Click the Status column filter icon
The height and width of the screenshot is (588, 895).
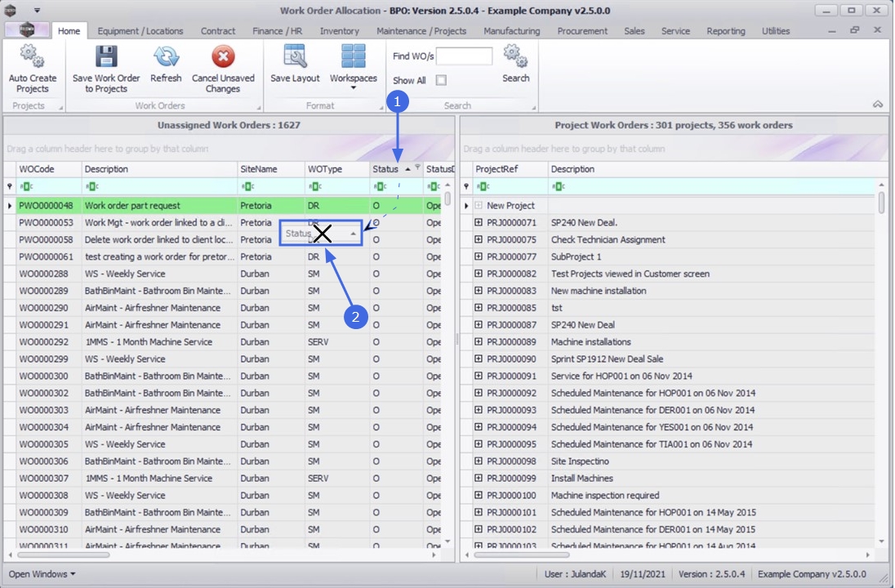(417, 167)
